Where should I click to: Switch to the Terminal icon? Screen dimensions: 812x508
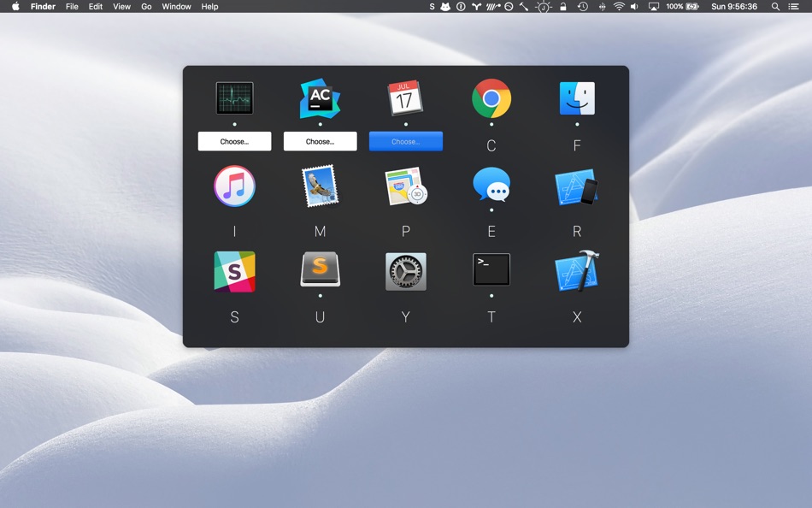(x=491, y=269)
